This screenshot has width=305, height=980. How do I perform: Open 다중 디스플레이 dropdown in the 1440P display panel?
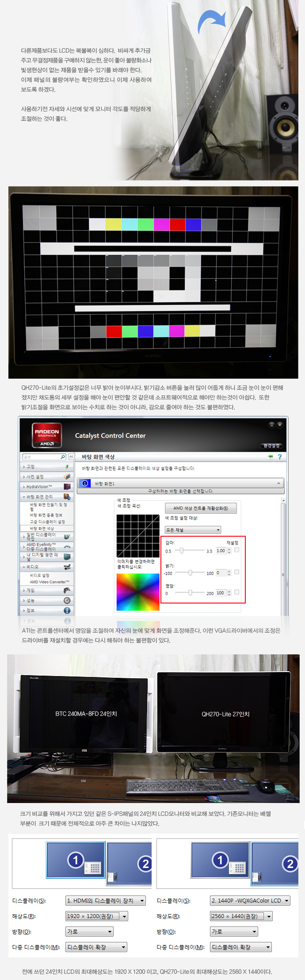point(241,947)
